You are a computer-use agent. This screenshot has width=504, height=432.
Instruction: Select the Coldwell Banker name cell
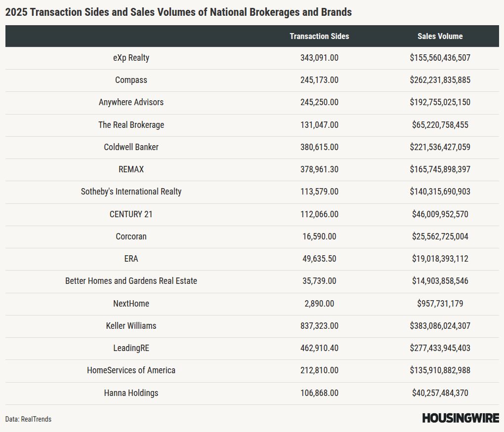[131, 147]
